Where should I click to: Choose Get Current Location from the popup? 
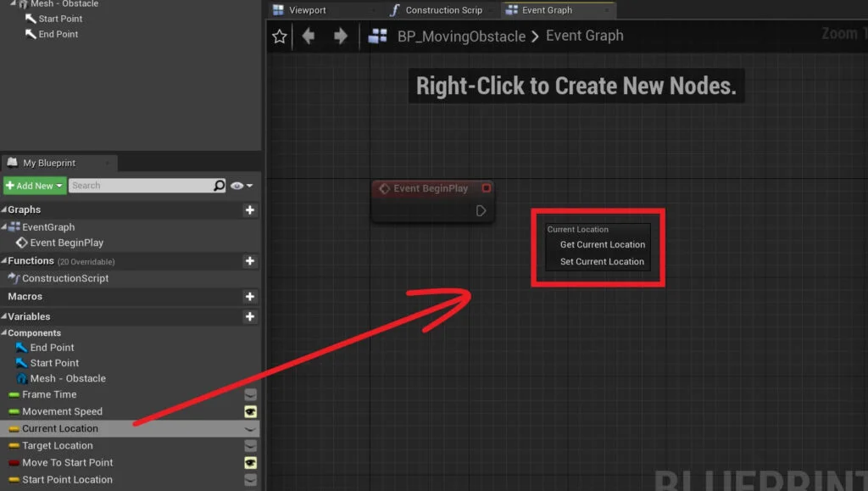pos(602,244)
